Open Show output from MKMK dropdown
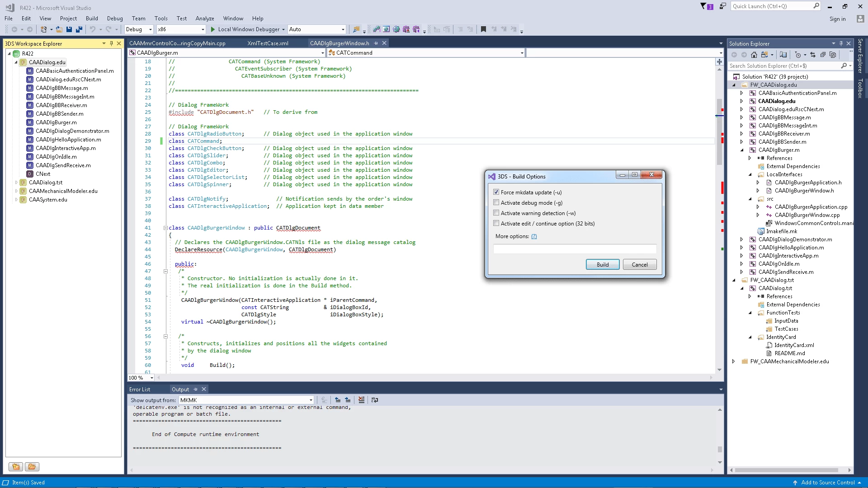 click(311, 400)
